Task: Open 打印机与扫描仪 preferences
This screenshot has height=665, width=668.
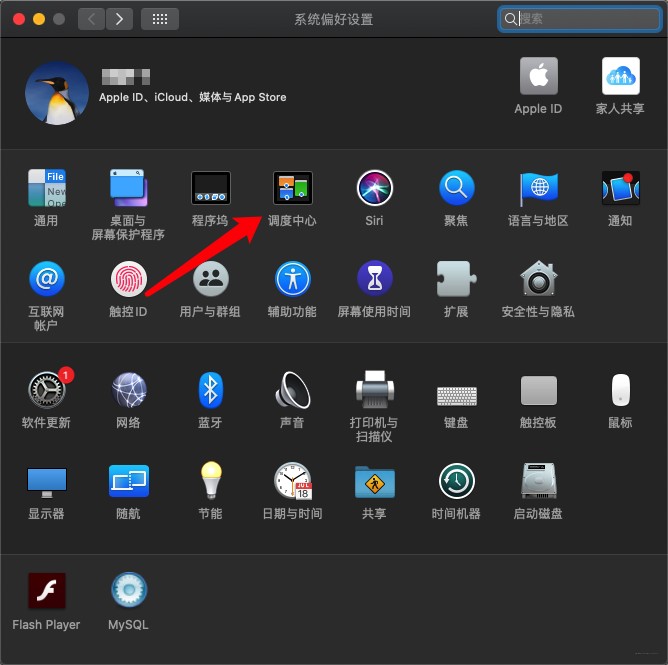Action: tap(374, 389)
